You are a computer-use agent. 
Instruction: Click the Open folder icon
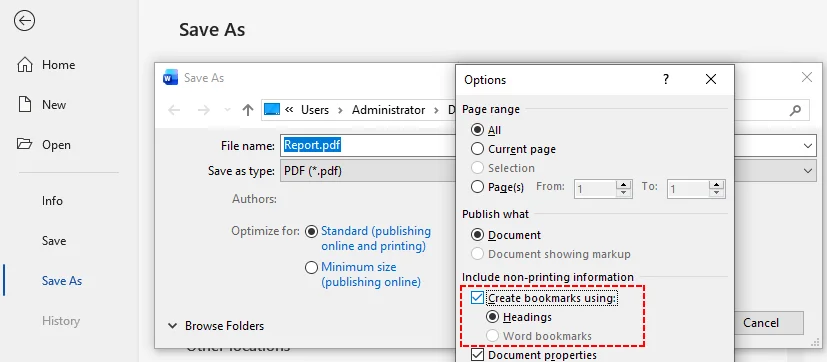[x=24, y=144]
